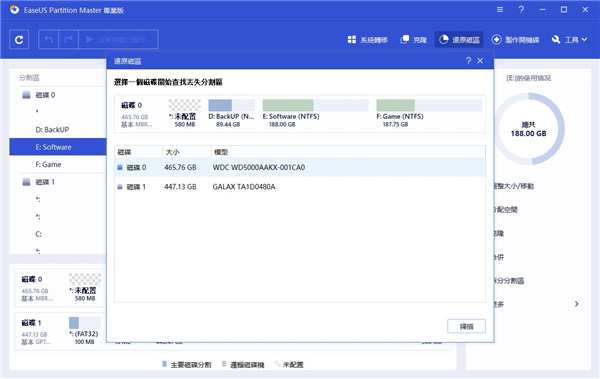Screen dimensions: 600x379
Task: Click the 分分割區 split partition option
Action: click(x=509, y=281)
